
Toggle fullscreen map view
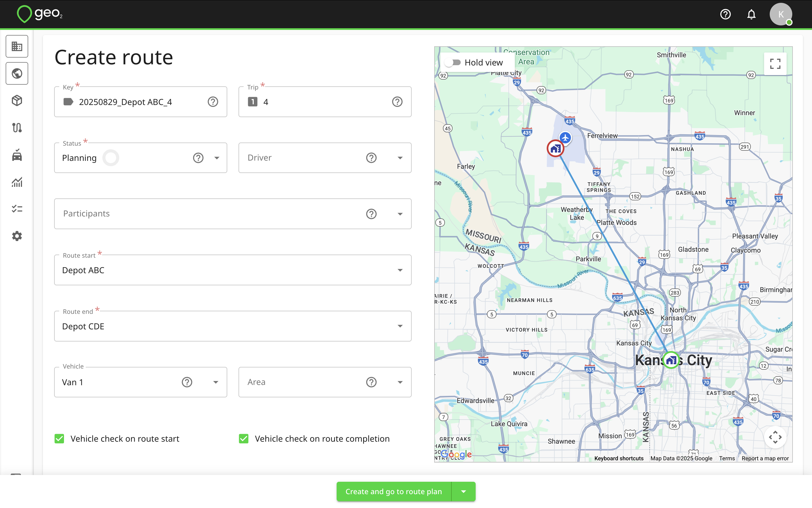point(775,63)
